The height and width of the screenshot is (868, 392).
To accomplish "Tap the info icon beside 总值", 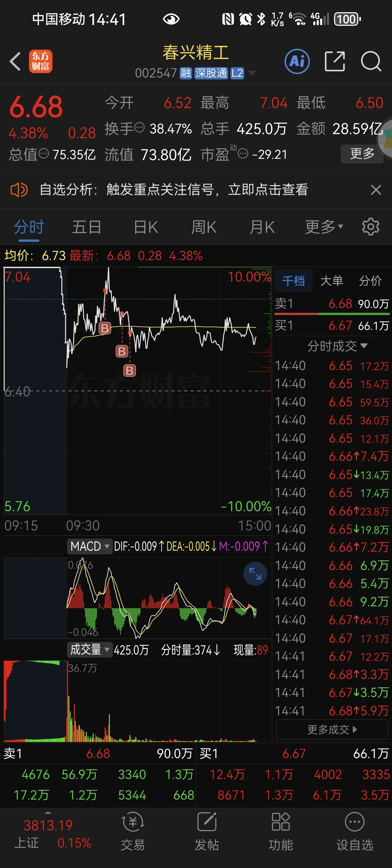I will [43, 154].
